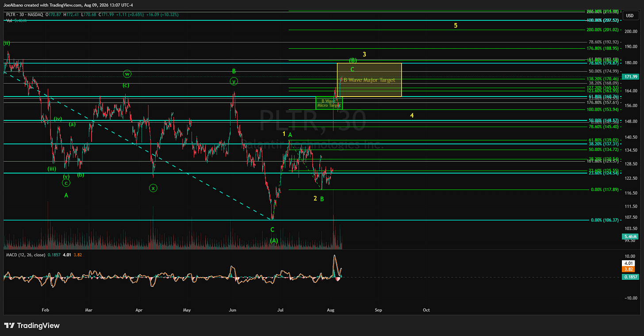This screenshot has width=644, height=336.
Task: Click the 176.80% (188.95) Fibonacci label
Action: pos(602,48)
